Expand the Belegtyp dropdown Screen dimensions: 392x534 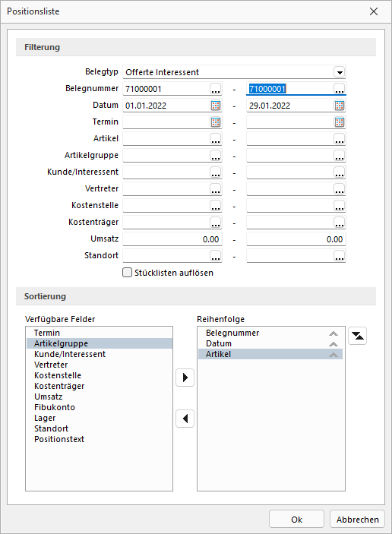(x=340, y=72)
